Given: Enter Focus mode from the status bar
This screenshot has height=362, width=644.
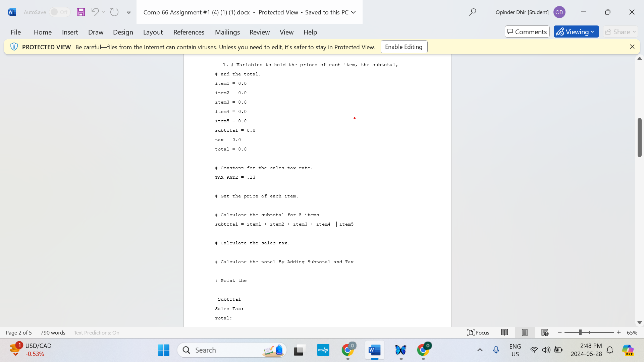Looking at the screenshot, I should tap(478, 333).
